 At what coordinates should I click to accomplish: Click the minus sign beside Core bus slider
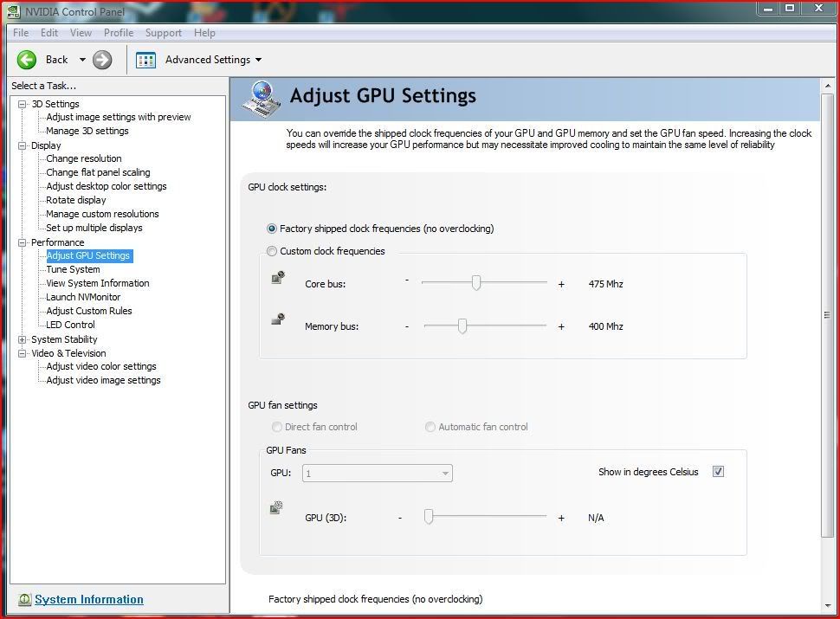coord(407,280)
